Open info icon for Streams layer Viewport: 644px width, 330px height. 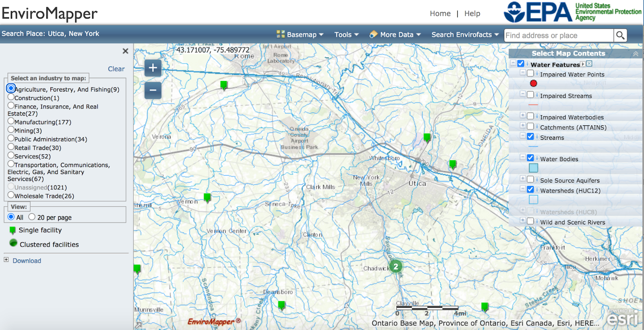pos(537,137)
